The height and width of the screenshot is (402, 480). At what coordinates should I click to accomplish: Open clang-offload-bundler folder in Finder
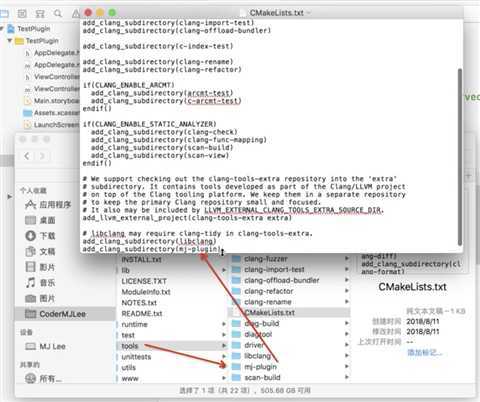pyautogui.click(x=282, y=280)
